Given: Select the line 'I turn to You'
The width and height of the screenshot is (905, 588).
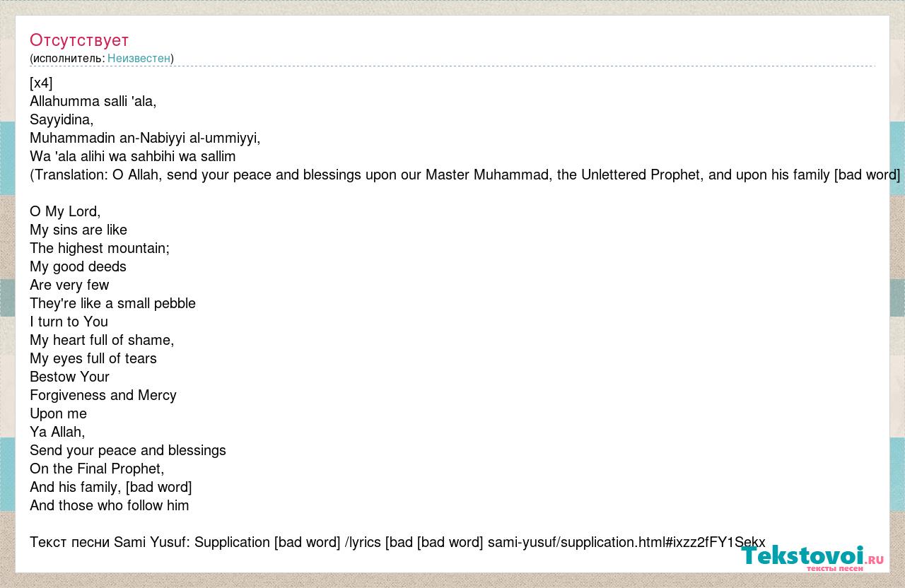Looking at the screenshot, I should tap(69, 322).
